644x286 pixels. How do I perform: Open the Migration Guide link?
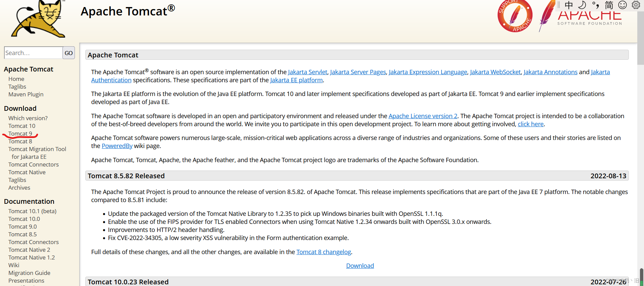(29, 273)
